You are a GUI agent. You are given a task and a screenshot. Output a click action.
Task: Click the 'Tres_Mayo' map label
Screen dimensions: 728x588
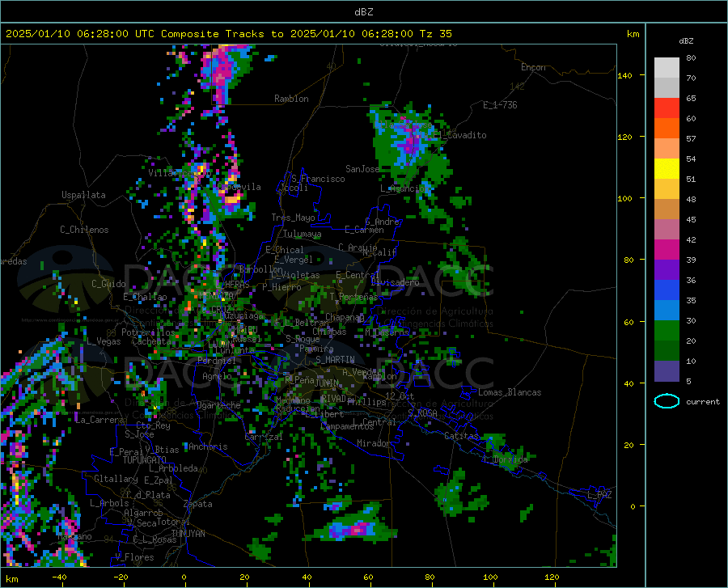tap(293, 218)
